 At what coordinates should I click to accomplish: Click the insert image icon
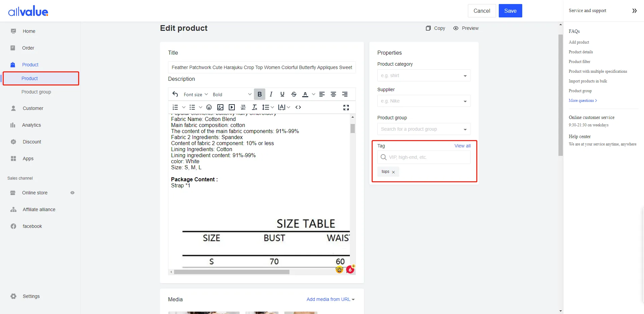220,107
